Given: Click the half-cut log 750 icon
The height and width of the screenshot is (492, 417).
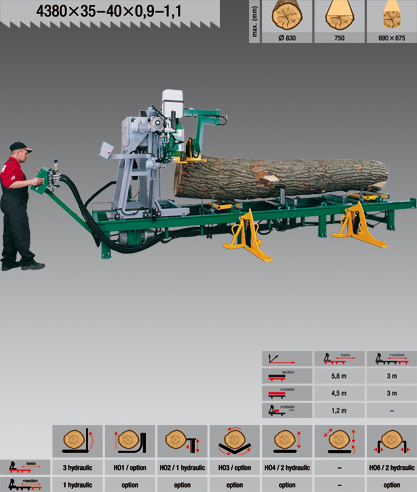Looking at the screenshot, I should click(x=339, y=16).
